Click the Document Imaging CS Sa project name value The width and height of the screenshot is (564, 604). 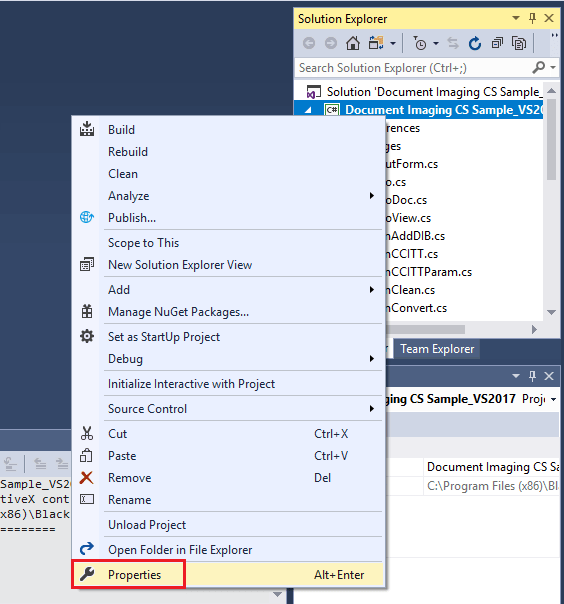tap(492, 467)
